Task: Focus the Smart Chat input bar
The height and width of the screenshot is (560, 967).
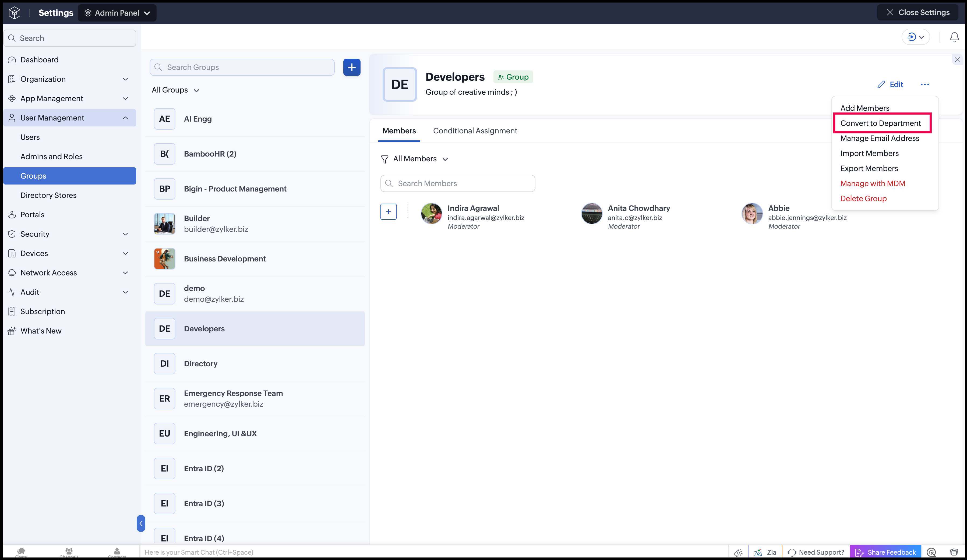Action: point(434,552)
